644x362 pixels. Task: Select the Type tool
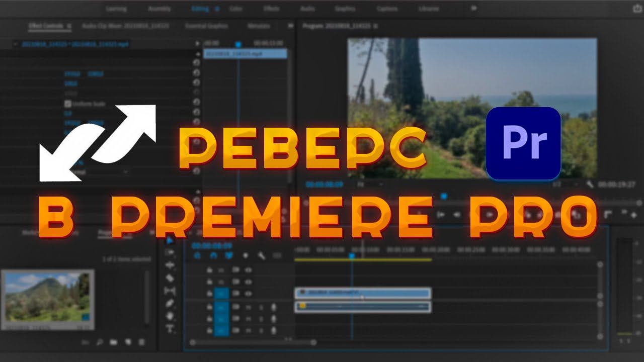click(x=170, y=329)
